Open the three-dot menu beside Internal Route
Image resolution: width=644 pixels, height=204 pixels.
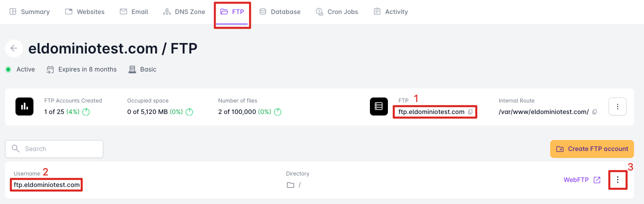[618, 106]
